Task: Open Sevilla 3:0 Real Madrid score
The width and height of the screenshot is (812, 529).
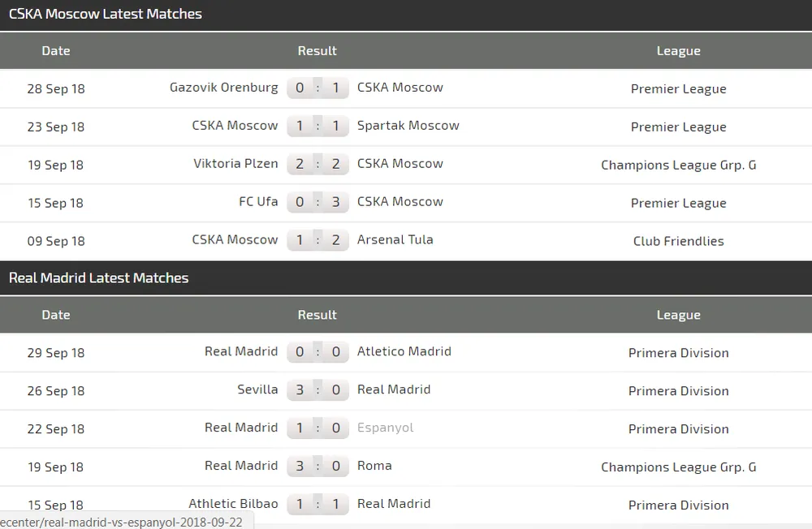Action: coord(317,390)
